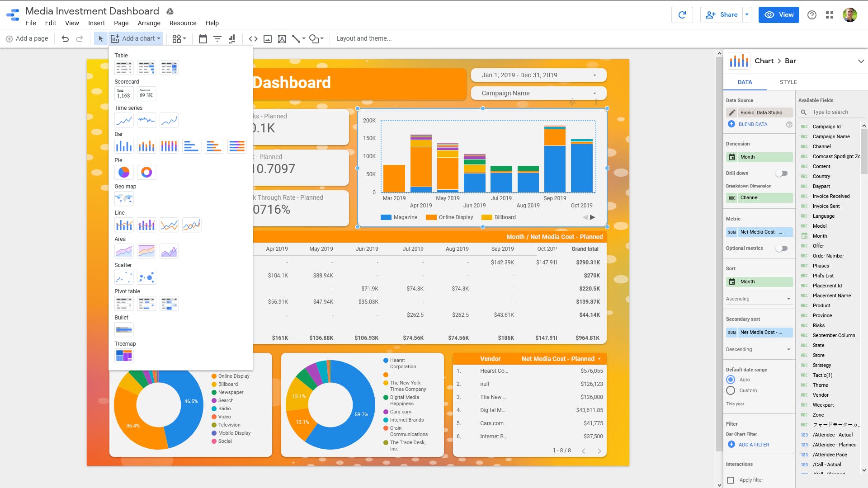Open the Campaign Name filter dropdown
Viewport: 868px width, 488px height.
coord(538,93)
